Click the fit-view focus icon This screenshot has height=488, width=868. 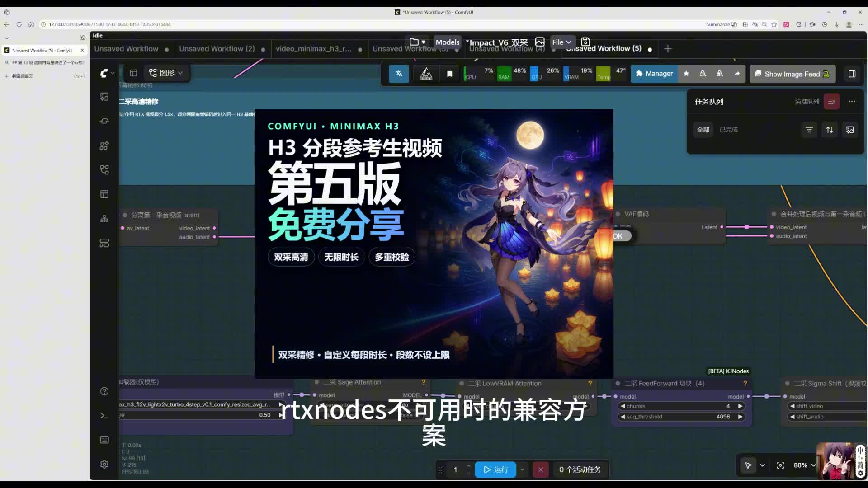coord(780,465)
